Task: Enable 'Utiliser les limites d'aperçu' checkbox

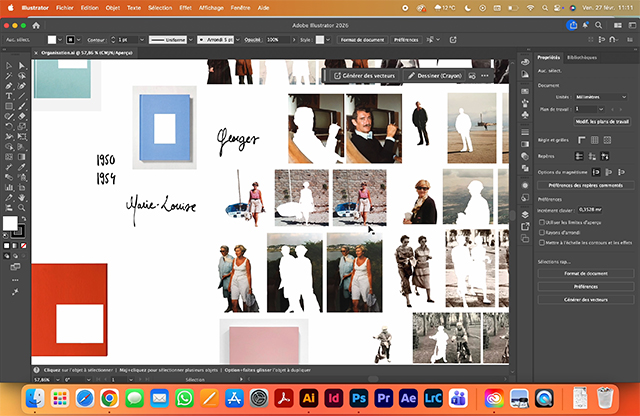Action: point(542,222)
